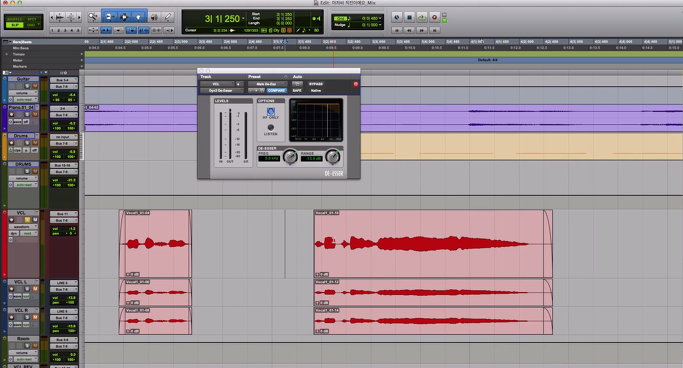Enable Shuffle edit mode

coord(14,19)
